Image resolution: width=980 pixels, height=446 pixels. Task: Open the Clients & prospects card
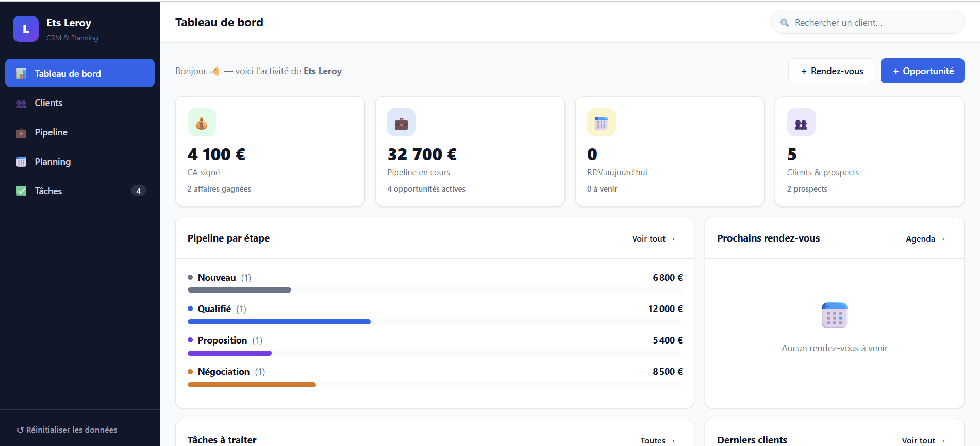click(870, 151)
